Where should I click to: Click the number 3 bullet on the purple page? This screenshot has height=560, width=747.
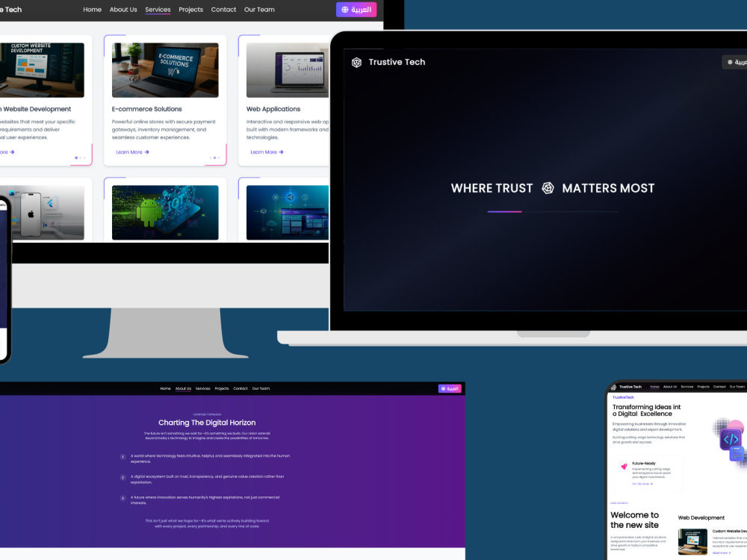[123, 498]
